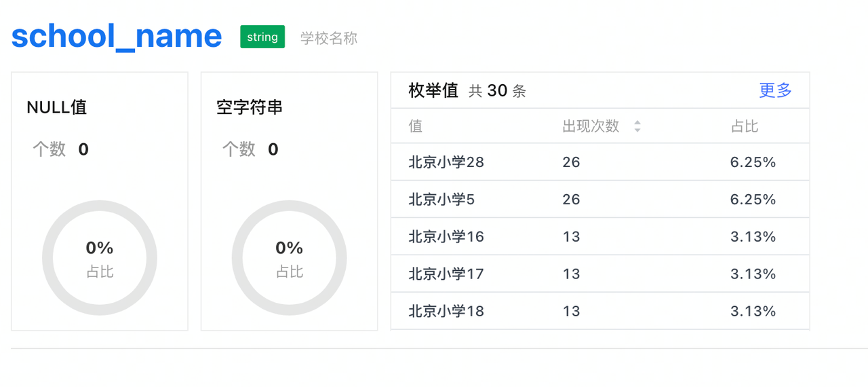868x387 pixels.
Task: Select the 北京小学5 row value
Action: tap(441, 200)
